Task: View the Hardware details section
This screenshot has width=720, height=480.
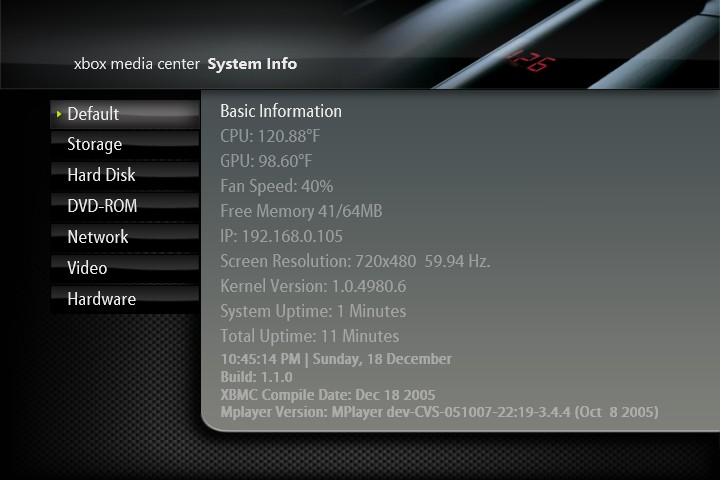Action: click(x=101, y=299)
